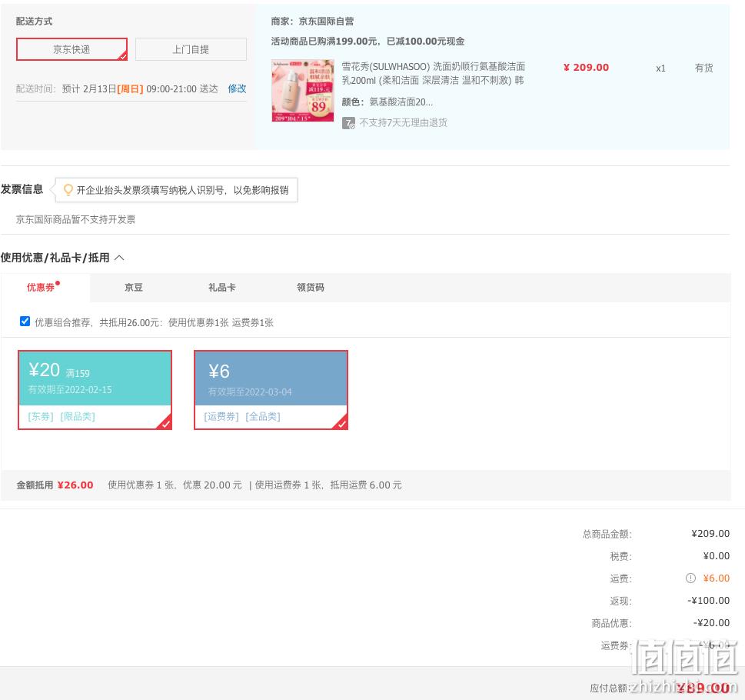Click the lightbulb tip icon in invoice info
This screenshot has width=745, height=700.
point(68,190)
